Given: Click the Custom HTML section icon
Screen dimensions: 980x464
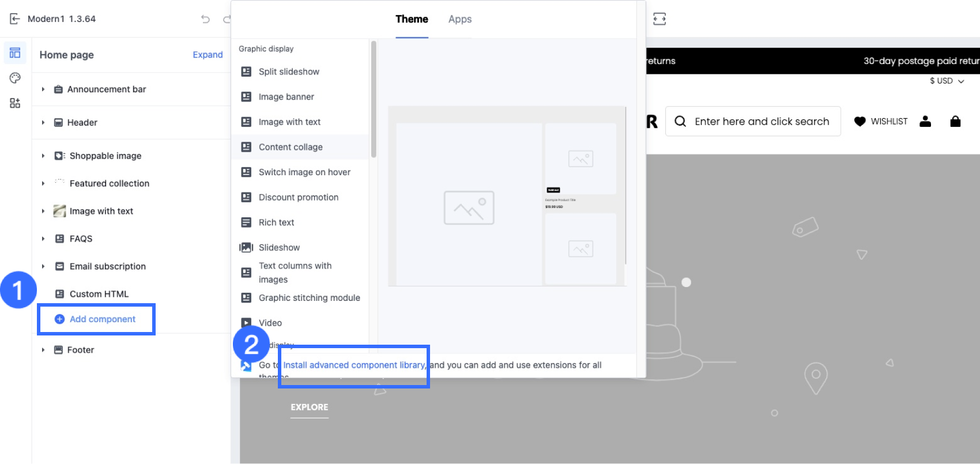Looking at the screenshot, I should (x=59, y=294).
